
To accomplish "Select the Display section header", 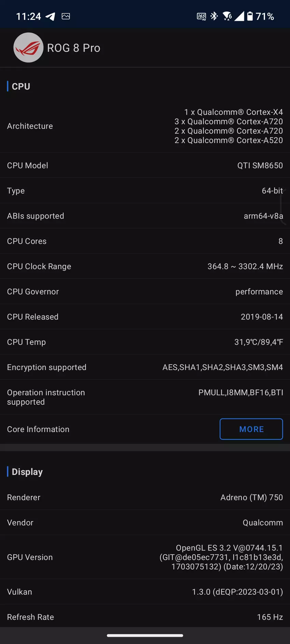I will [x=27, y=472].
